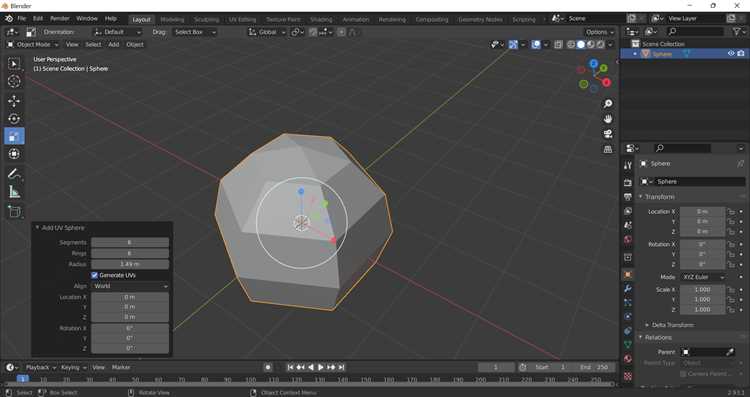
Task: Click the Segments value field
Action: pyautogui.click(x=130, y=243)
